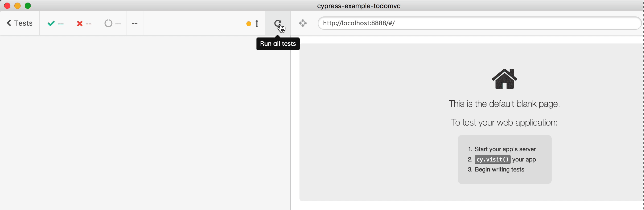Click the home icon on blank page

(504, 79)
